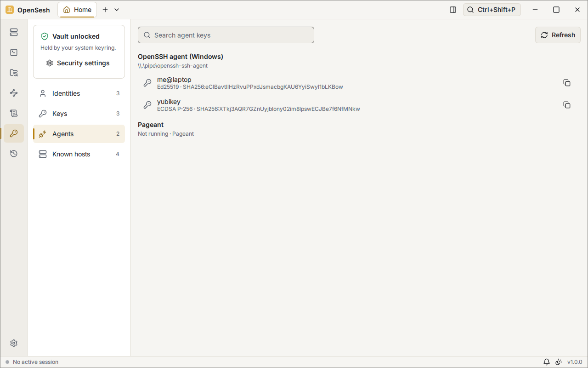Click the Not running · Pageant text
The width and height of the screenshot is (588, 368).
pyautogui.click(x=166, y=134)
